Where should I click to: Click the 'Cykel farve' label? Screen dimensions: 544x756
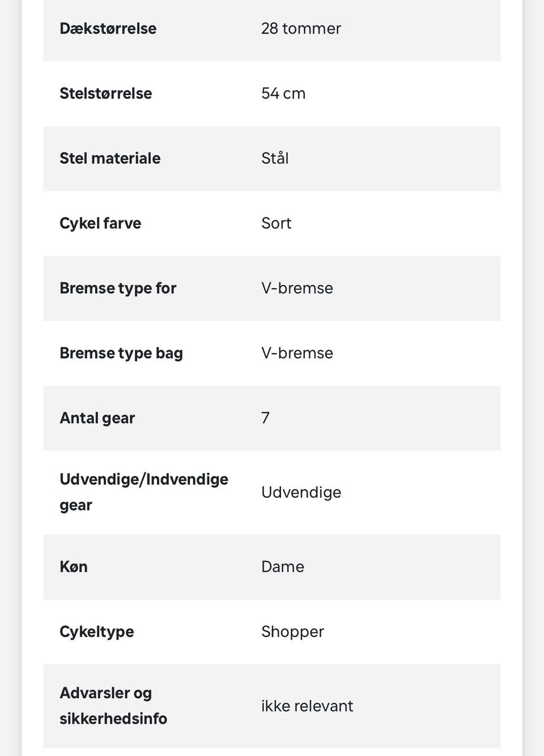(x=100, y=223)
